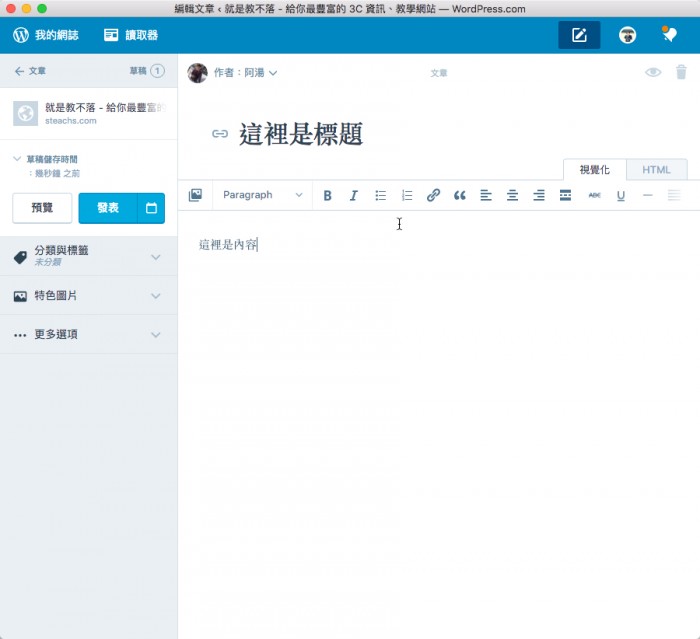The height and width of the screenshot is (639, 700).
Task: Insert a numbered list
Action: coord(407,195)
